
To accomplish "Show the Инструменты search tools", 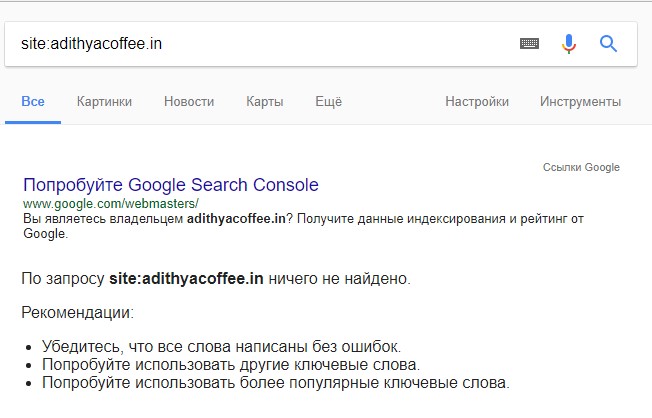I will 580,102.
